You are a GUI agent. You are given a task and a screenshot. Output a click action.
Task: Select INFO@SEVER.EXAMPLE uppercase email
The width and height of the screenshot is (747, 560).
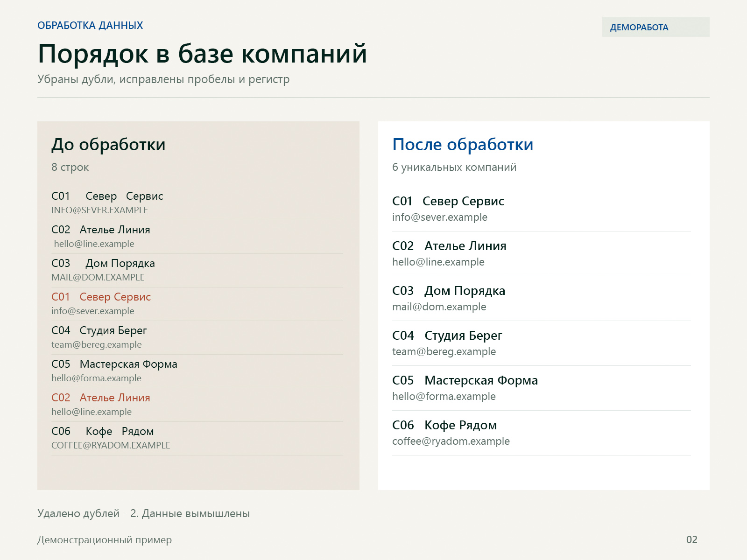tap(99, 210)
